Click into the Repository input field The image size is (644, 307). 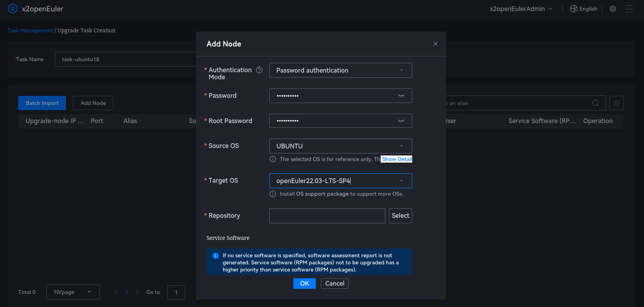coord(327,216)
